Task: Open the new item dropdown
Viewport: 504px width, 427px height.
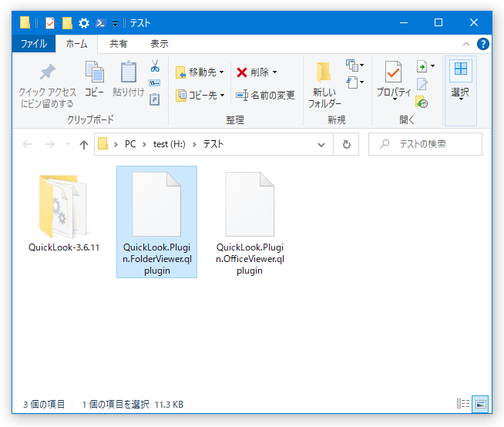Action: click(x=354, y=66)
